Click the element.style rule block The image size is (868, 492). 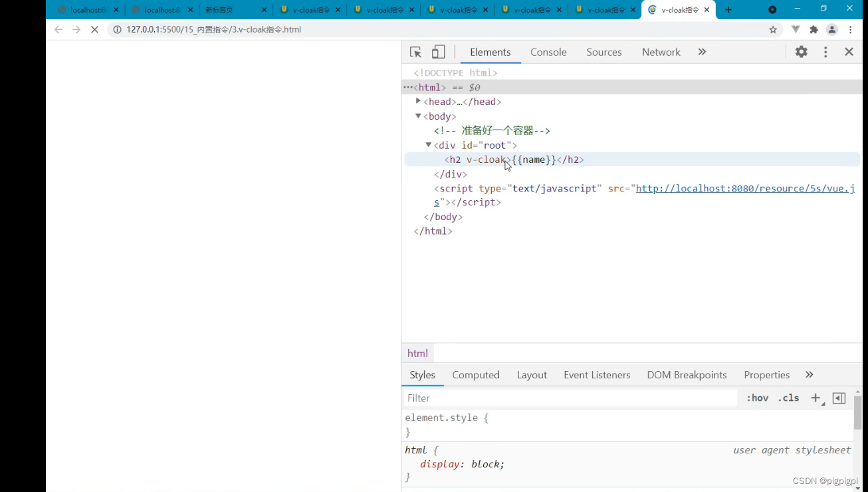(x=627, y=425)
